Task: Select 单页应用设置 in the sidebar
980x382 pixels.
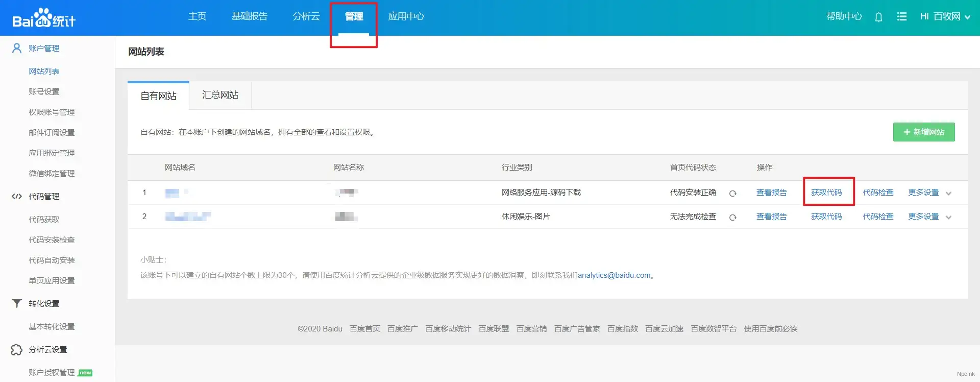Action: pyautogui.click(x=52, y=281)
